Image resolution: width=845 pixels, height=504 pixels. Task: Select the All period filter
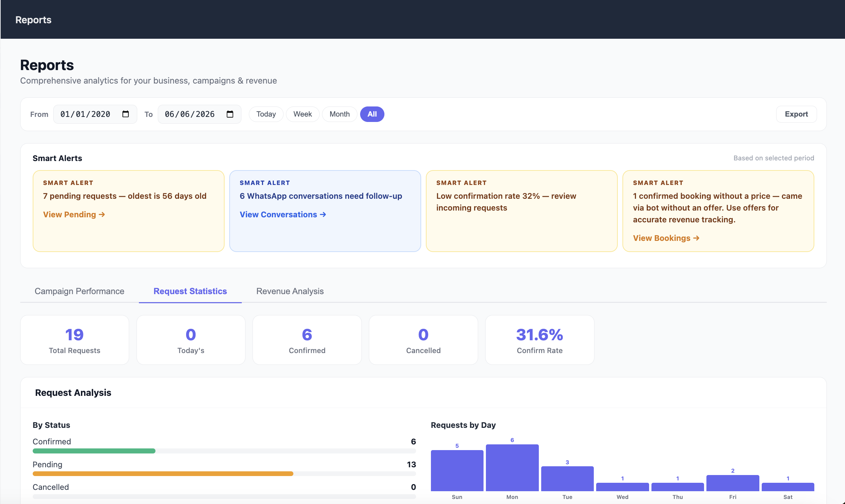point(372,114)
